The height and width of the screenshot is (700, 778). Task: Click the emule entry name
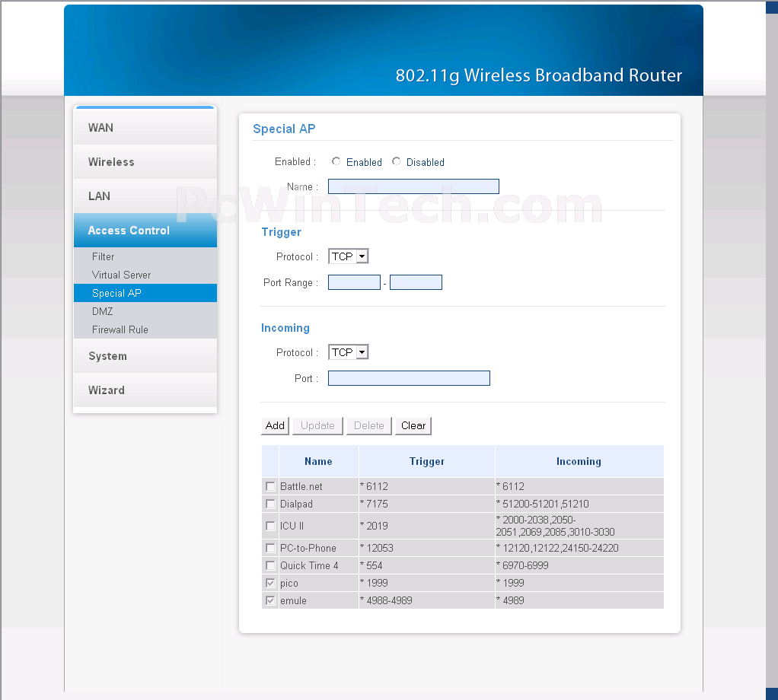point(293,600)
